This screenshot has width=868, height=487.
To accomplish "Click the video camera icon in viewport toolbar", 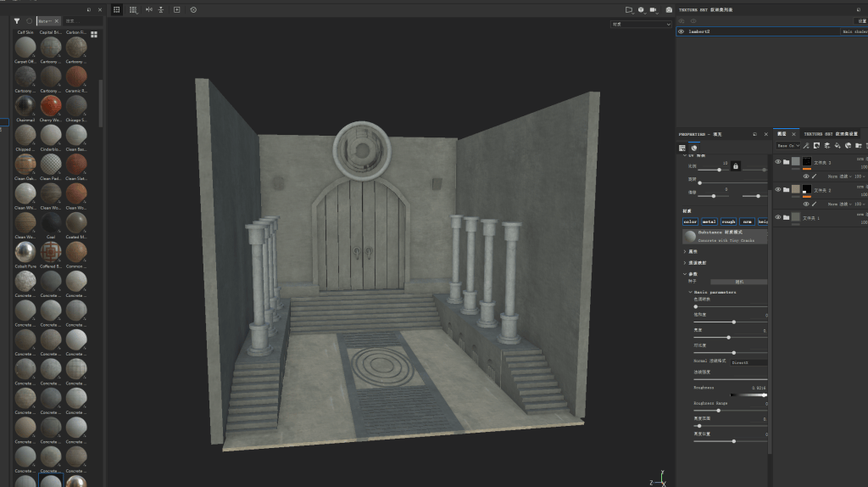I will click(654, 10).
